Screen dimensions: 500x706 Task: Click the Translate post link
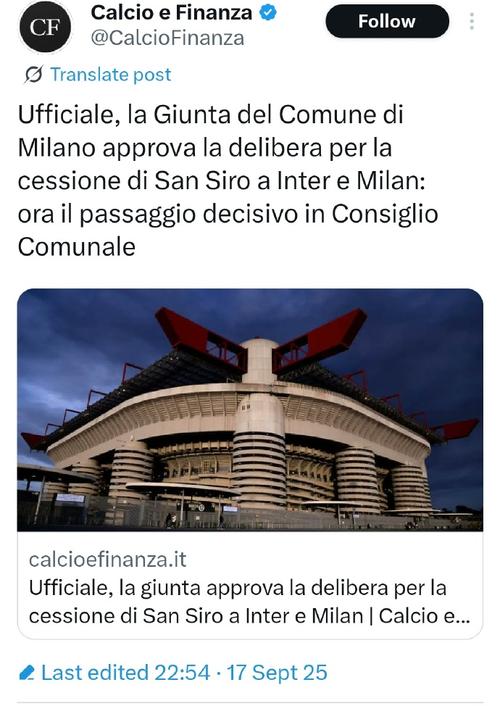110,74
